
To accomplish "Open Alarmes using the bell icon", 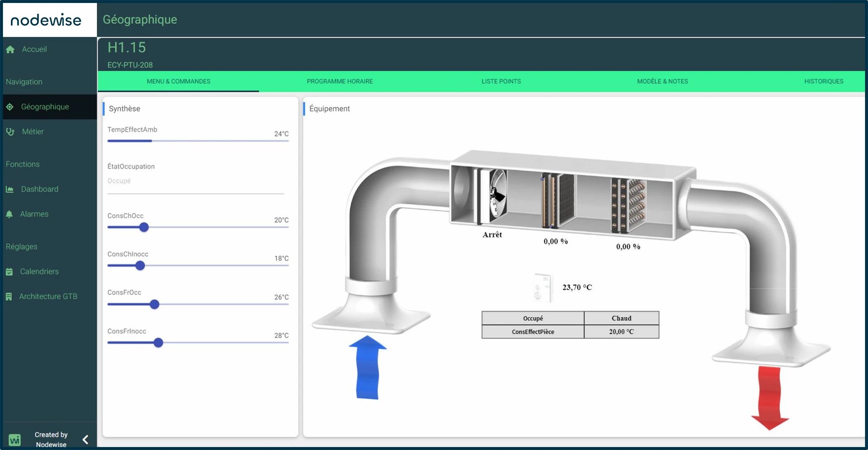I will click(10, 214).
